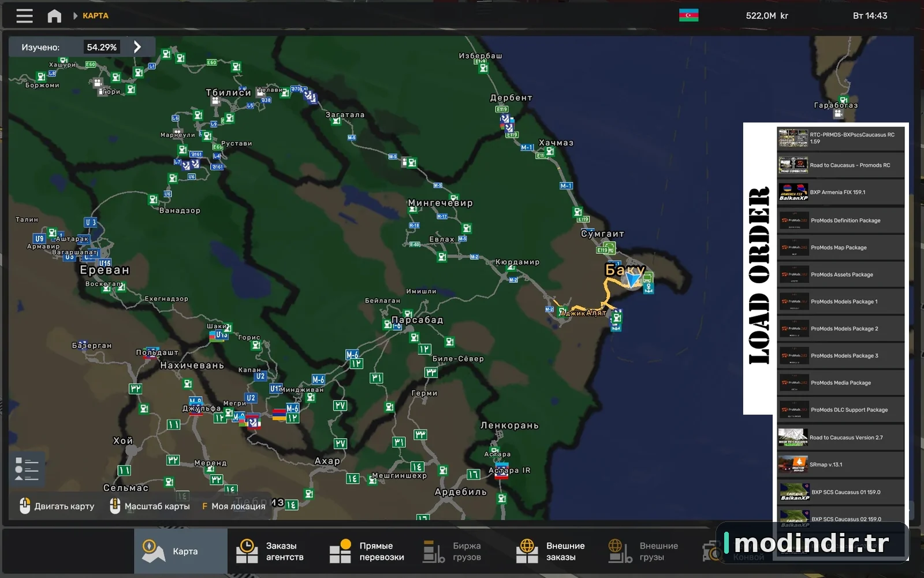This screenshot has width=924, height=578.
Task: Go to the home screen icon
Action: [x=54, y=16]
